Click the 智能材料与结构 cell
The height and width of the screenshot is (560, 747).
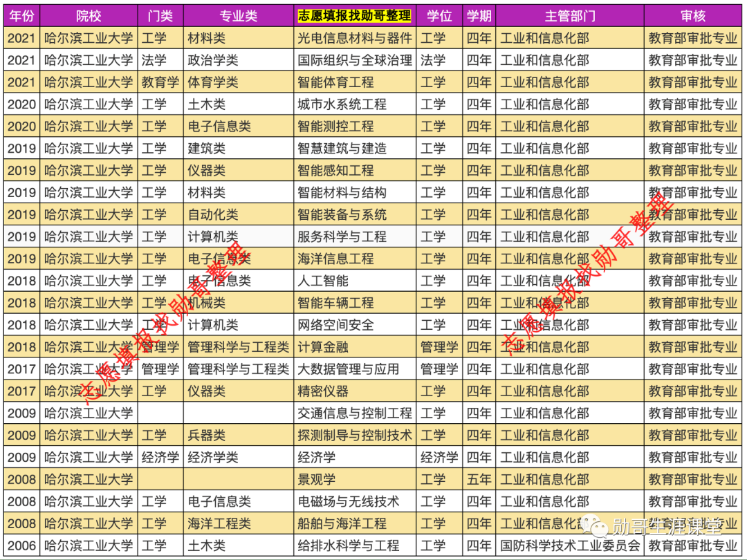[x=354, y=192]
